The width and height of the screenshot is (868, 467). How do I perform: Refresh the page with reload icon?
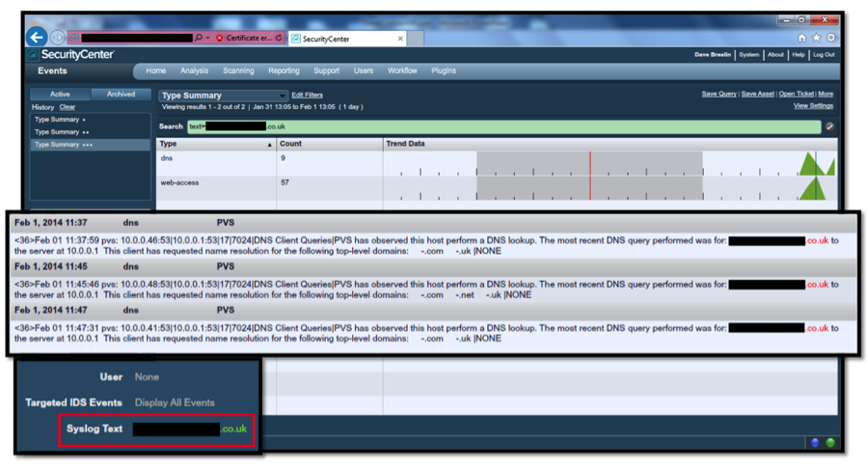pyautogui.click(x=279, y=38)
